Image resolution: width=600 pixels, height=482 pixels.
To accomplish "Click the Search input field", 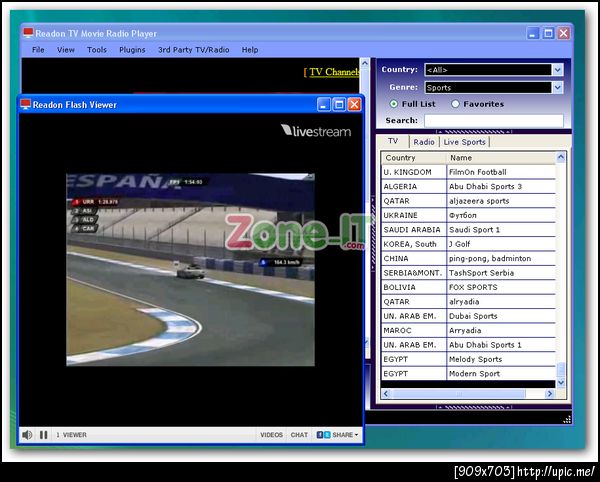I will click(494, 120).
